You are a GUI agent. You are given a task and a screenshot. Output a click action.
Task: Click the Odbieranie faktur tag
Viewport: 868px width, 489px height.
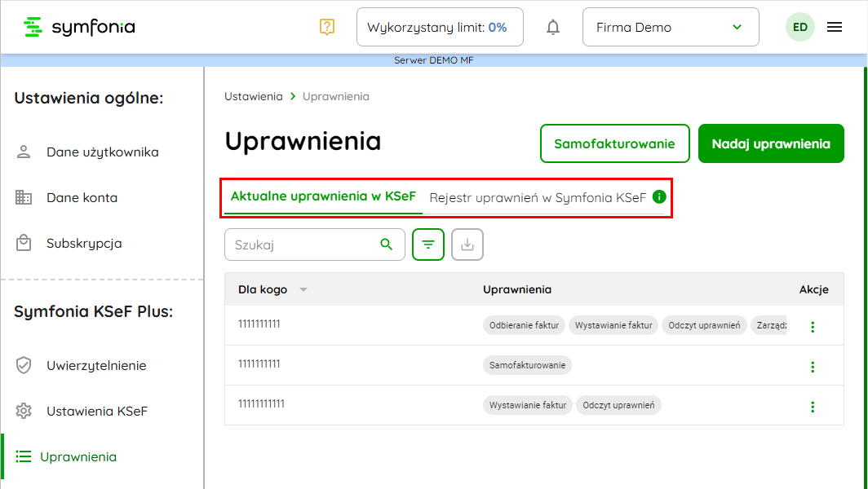click(x=525, y=325)
